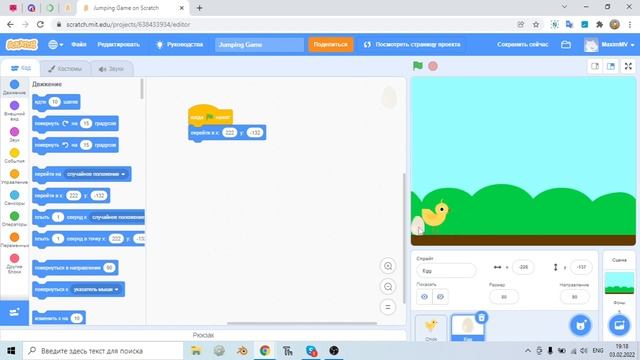Enter fullscreen stage mode
The width and height of the screenshot is (640, 360).
tap(628, 66)
